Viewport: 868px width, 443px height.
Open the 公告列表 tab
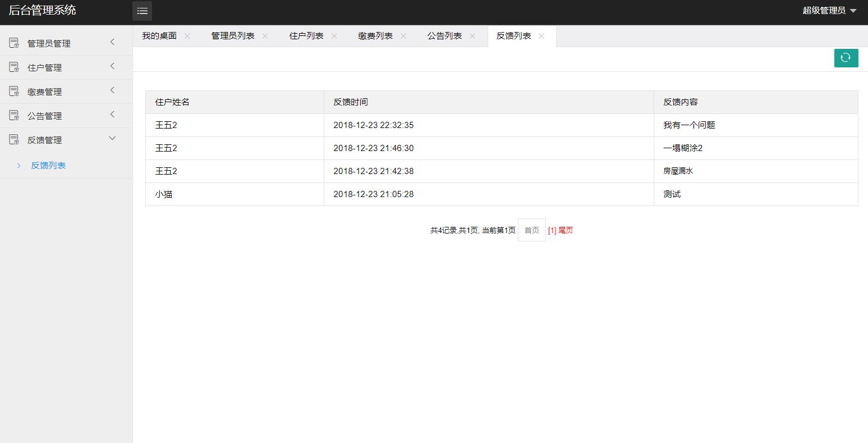coord(444,35)
